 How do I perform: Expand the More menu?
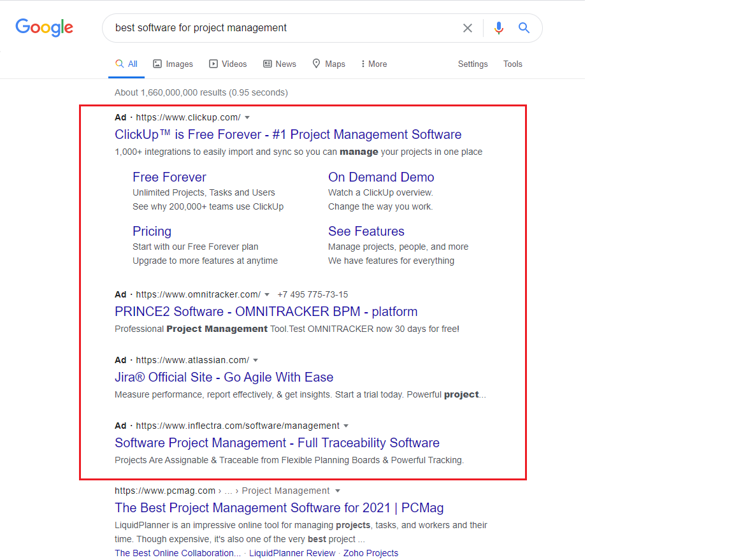point(373,64)
